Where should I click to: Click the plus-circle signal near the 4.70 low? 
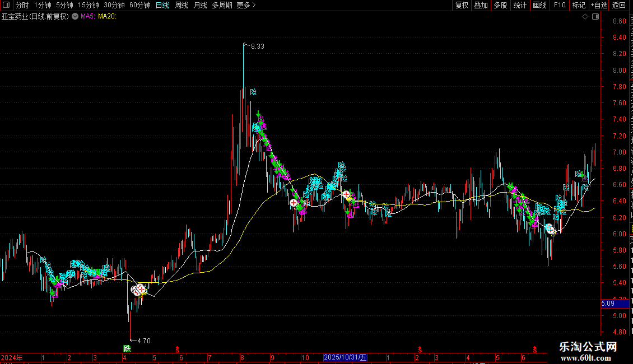click(x=141, y=289)
